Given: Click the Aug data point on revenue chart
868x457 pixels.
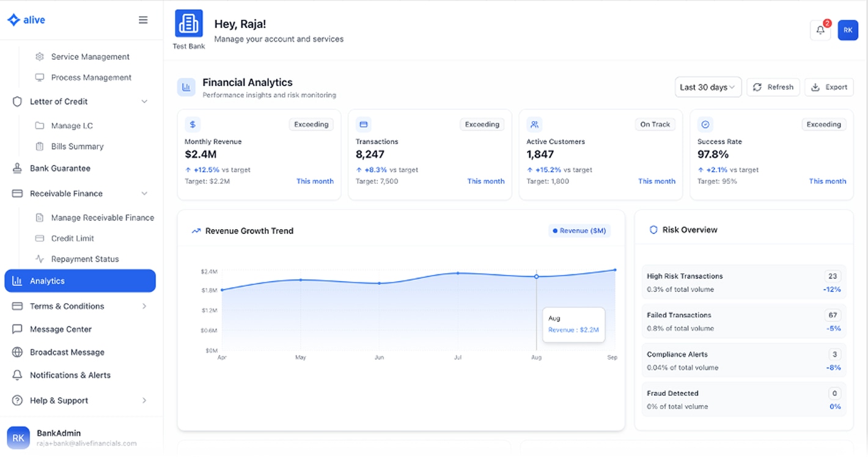Looking at the screenshot, I should 537,277.
